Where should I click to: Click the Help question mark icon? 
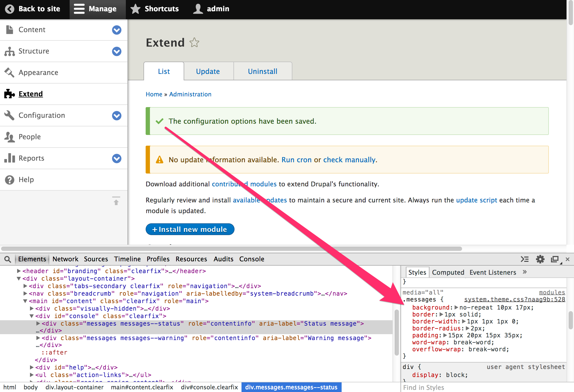pos(10,180)
